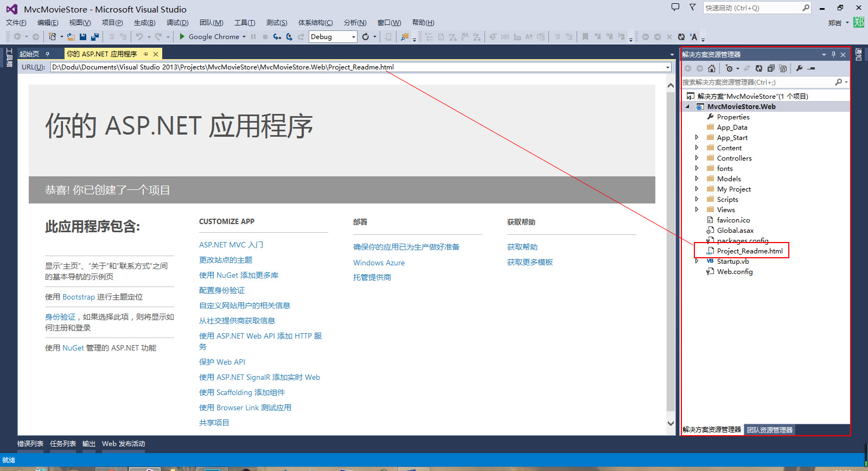The height and width of the screenshot is (471, 868).
Task: Click the feedback chat bubble icon
Action: (x=675, y=7)
